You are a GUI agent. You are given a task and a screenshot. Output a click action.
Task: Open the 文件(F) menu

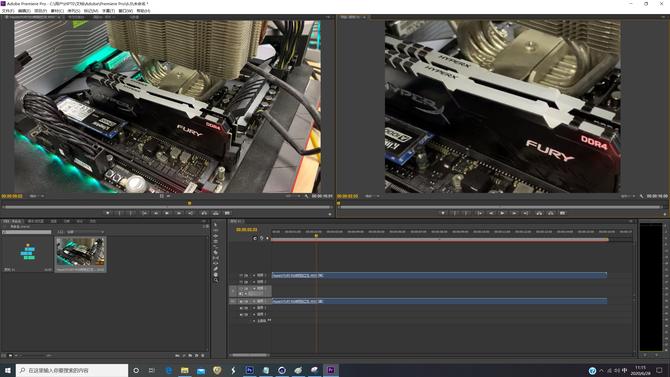click(x=8, y=11)
